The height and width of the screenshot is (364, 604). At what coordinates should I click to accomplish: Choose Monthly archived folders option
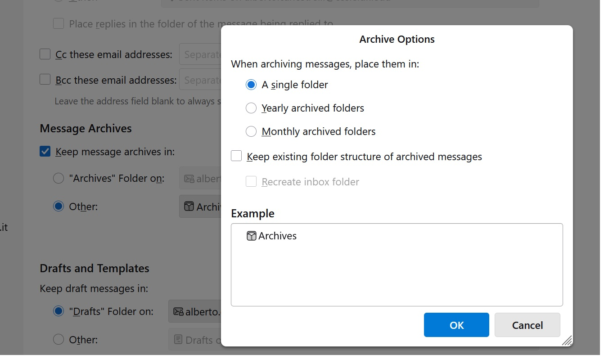pyautogui.click(x=251, y=131)
